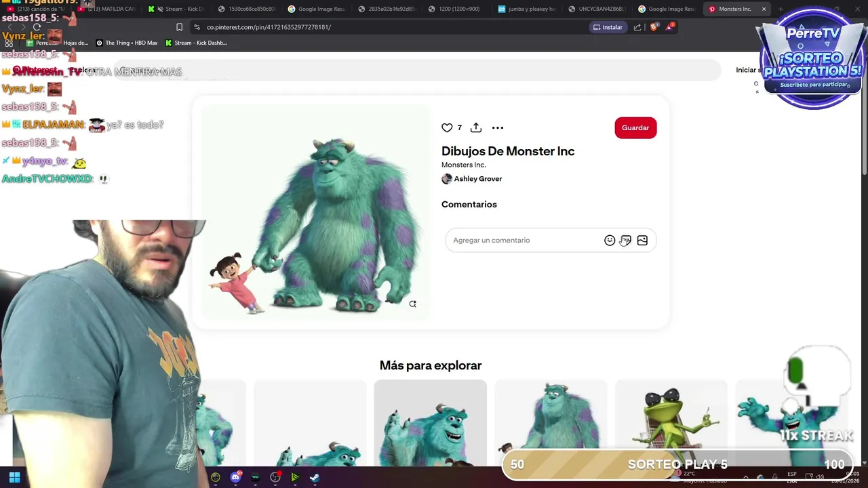Switch to the 1530ce68ce850c80 tab

[x=246, y=9]
